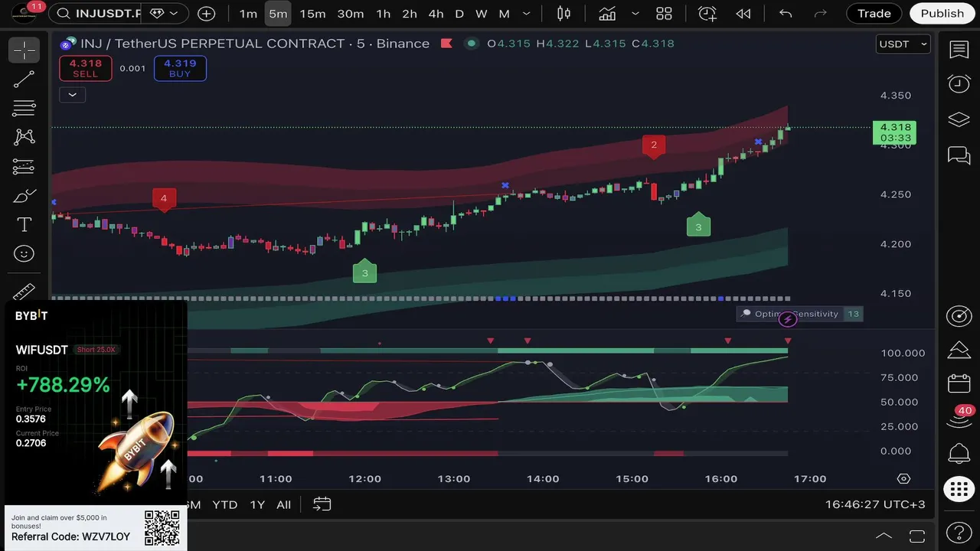Switch to the 2h timeframe
This screenshot has height=551, width=980.
(x=410, y=14)
